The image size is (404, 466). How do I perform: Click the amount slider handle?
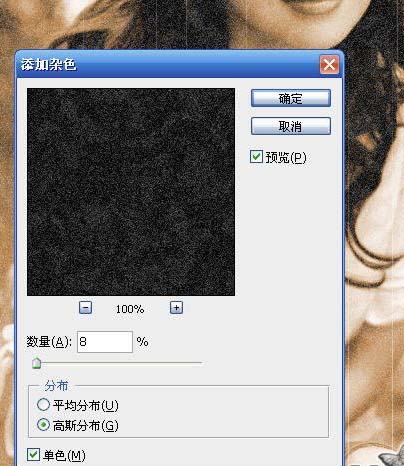pos(36,363)
